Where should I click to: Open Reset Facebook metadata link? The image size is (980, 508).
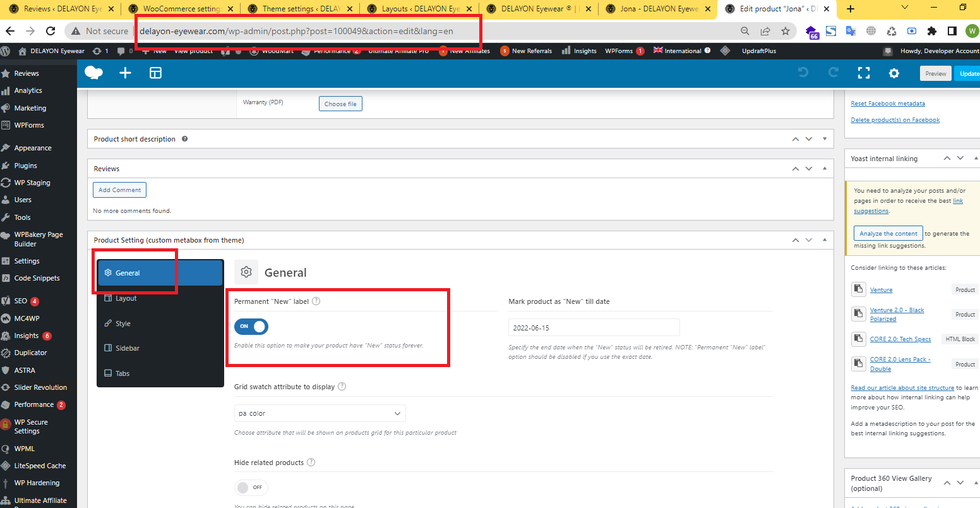click(x=888, y=103)
